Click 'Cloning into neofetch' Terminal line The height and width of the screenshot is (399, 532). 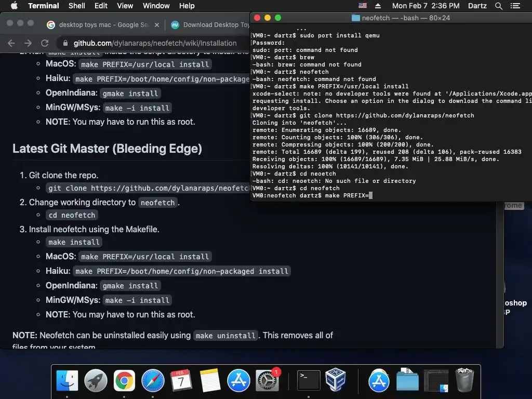pos(299,123)
